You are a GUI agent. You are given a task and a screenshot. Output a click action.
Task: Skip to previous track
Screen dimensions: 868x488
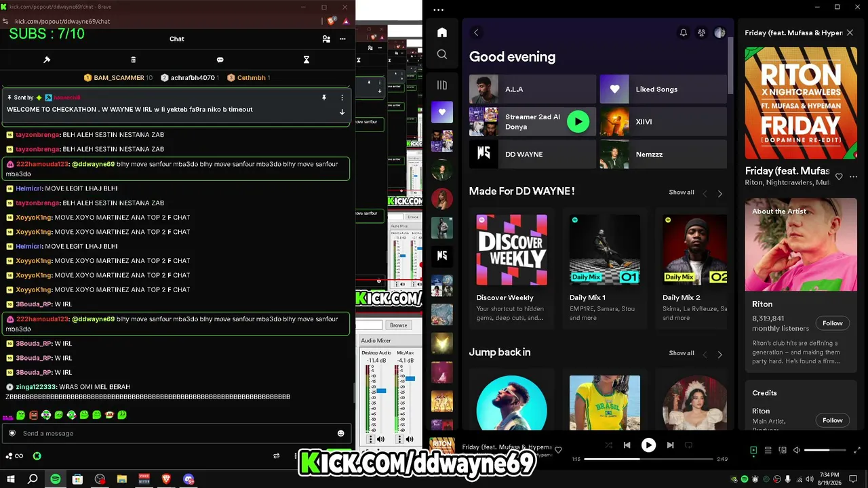click(627, 445)
